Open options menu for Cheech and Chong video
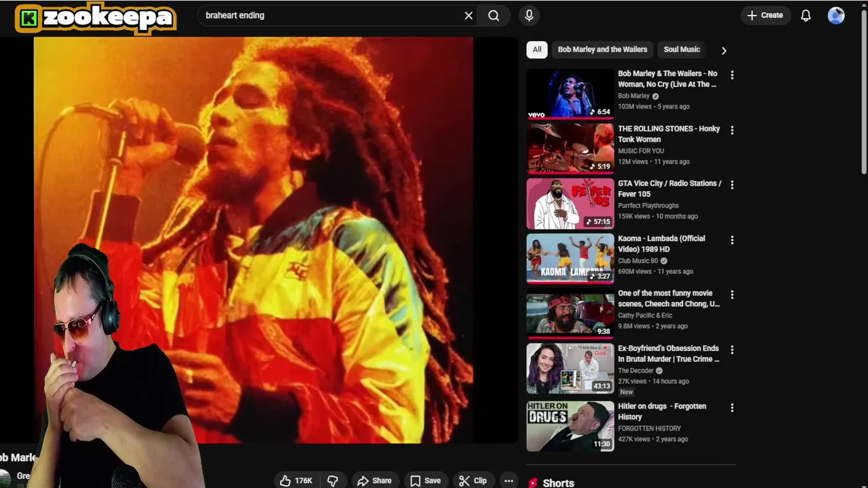This screenshot has width=868, height=488. [732, 295]
